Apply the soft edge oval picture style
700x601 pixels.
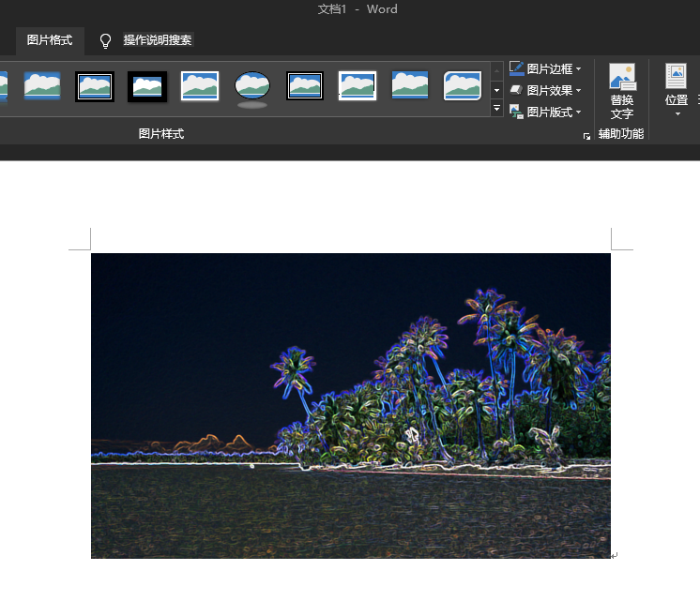click(x=252, y=86)
